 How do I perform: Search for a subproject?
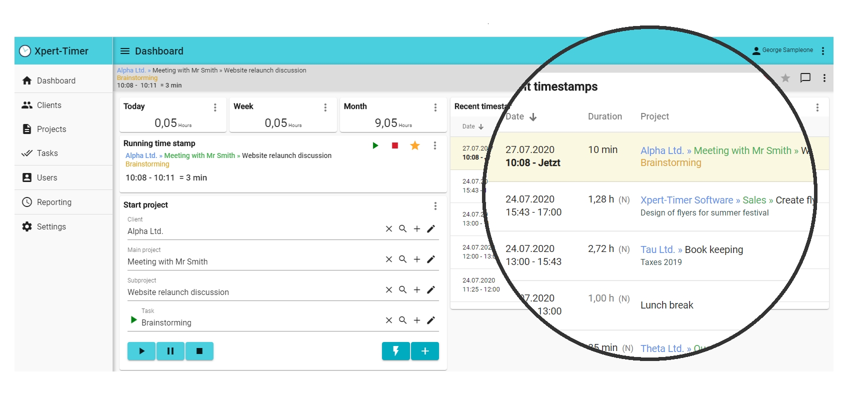tap(403, 290)
